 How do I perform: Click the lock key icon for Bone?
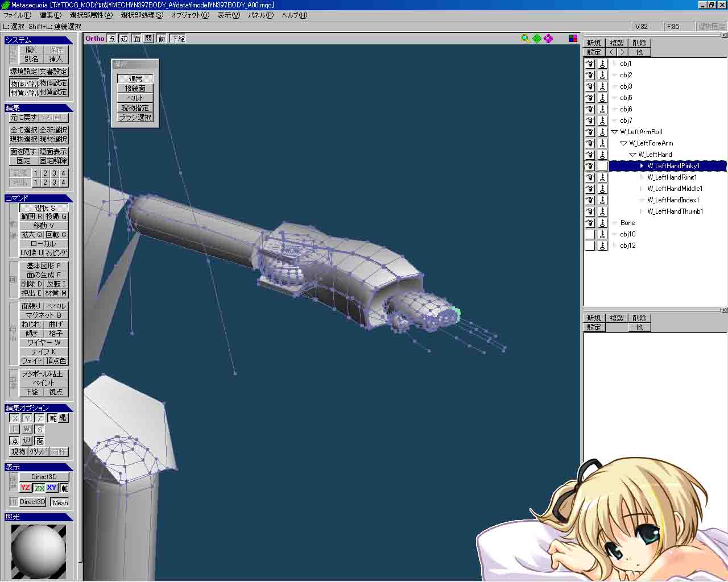(602, 223)
